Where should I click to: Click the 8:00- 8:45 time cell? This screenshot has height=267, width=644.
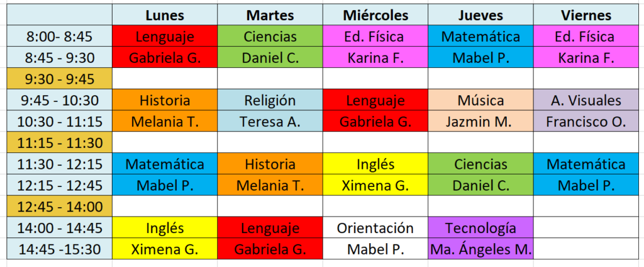pyautogui.click(x=60, y=37)
